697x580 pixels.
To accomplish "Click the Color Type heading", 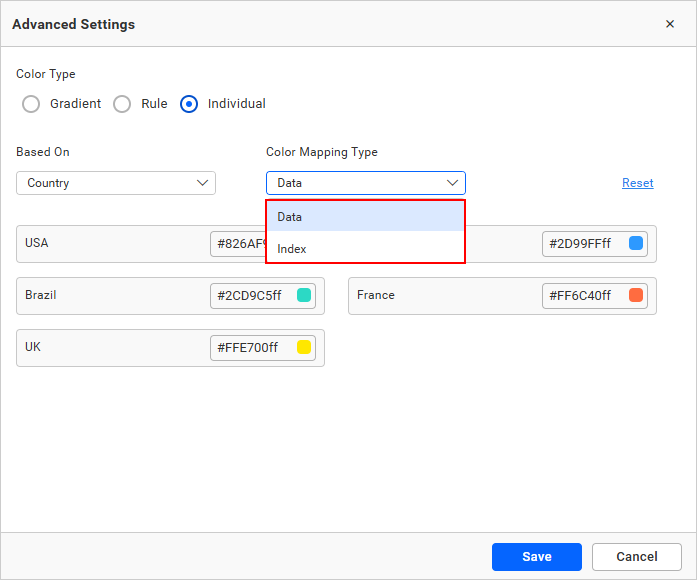I will (46, 74).
